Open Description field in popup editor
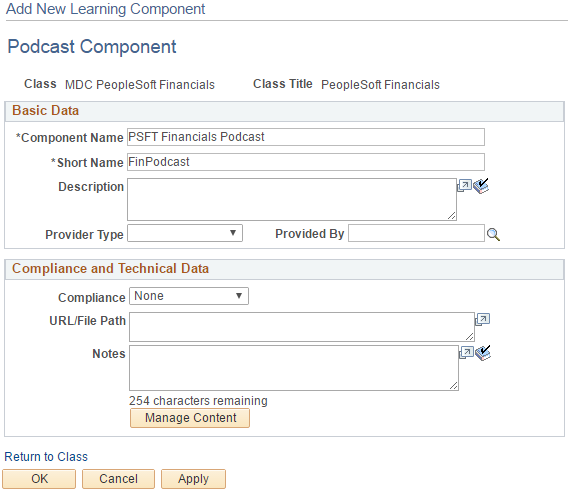This screenshot has width=568, height=492. (x=464, y=185)
